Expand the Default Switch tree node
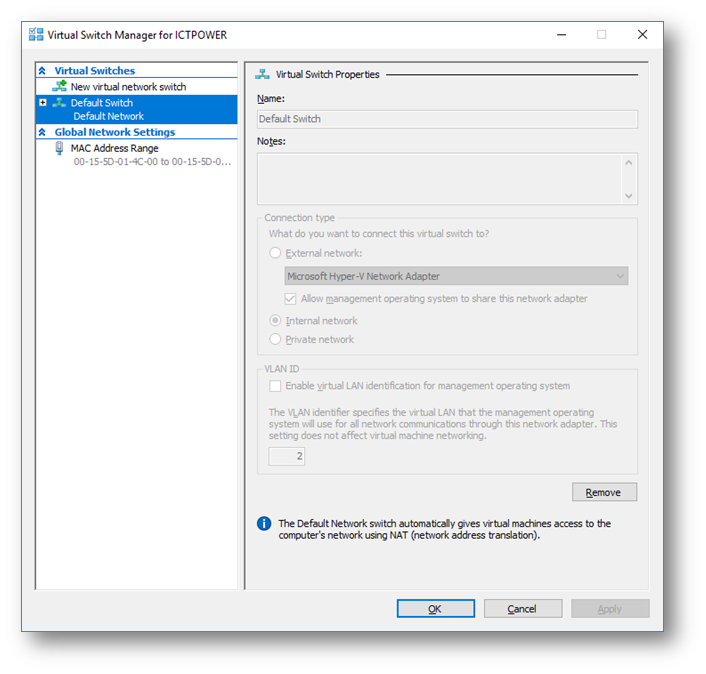Viewport: 706px width, 674px height. [x=43, y=103]
